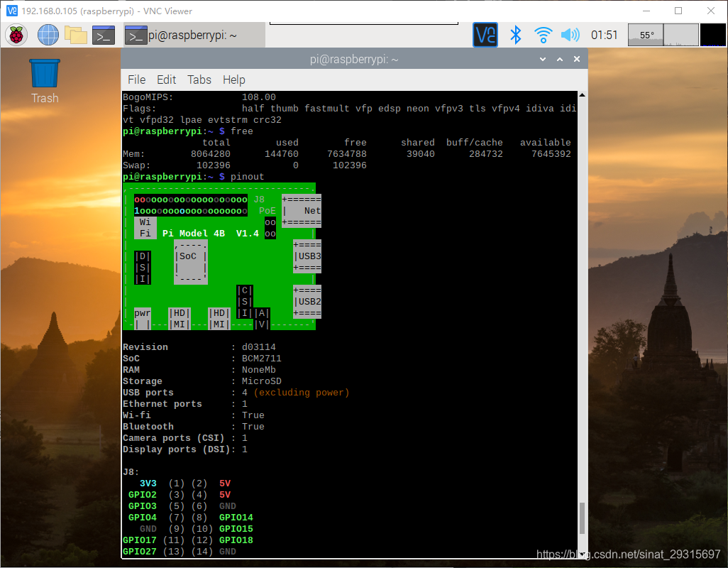
Task: Click the 3V3 pin label
Action: [x=148, y=483]
